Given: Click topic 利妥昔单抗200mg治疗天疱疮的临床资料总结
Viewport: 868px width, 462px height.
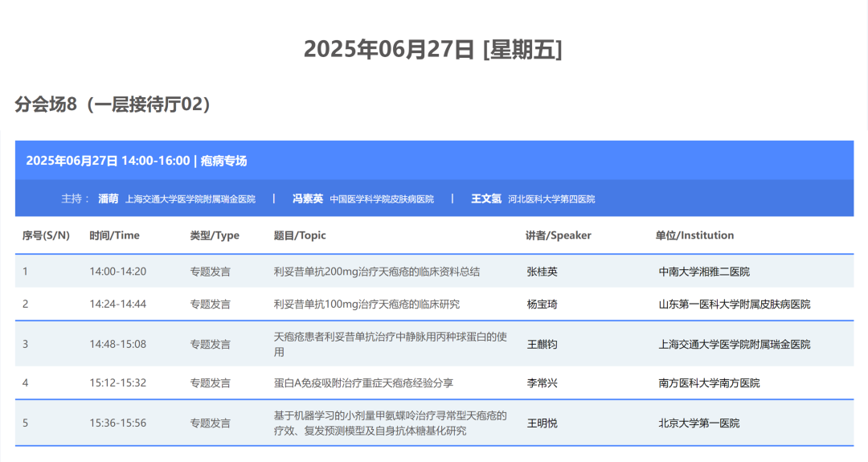Looking at the screenshot, I should click(377, 272).
